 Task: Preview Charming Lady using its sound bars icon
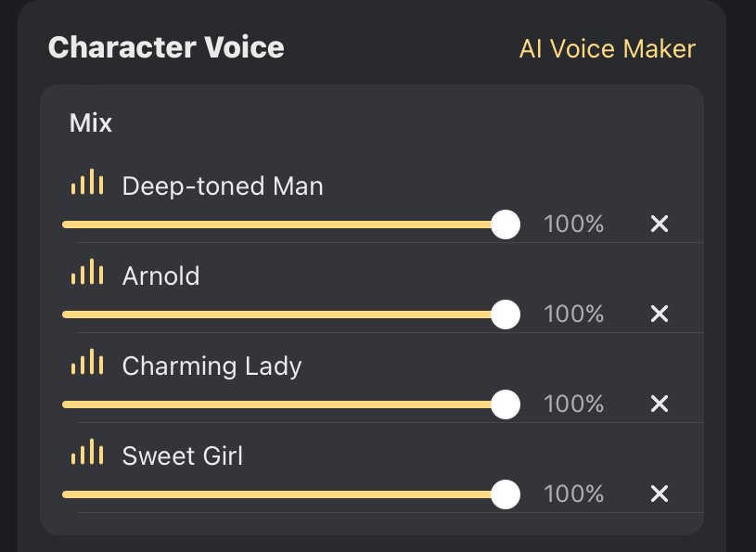pos(87,364)
